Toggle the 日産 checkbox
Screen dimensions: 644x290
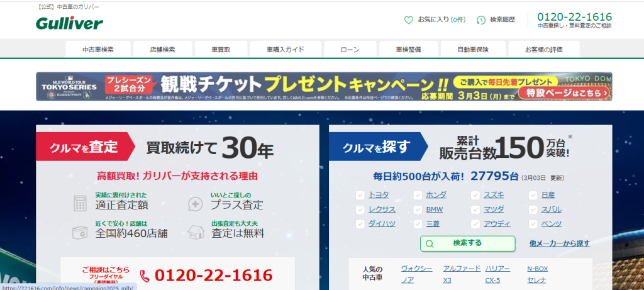(533, 195)
